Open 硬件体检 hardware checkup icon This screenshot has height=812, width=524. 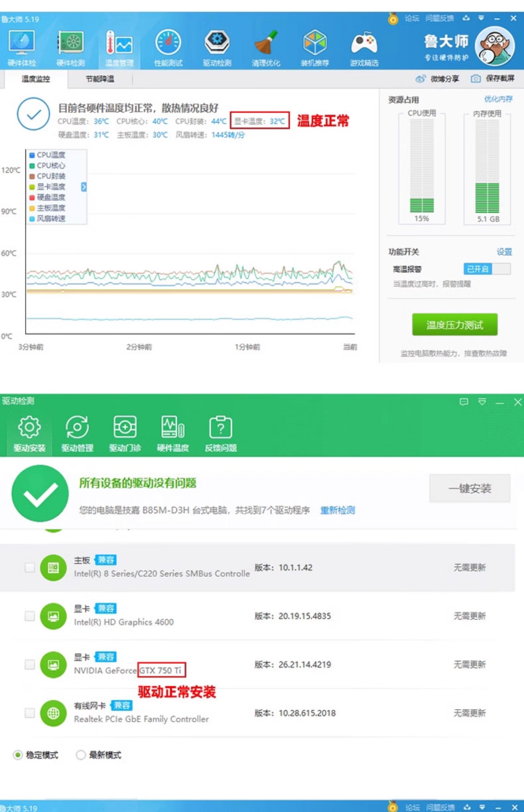coord(21,43)
